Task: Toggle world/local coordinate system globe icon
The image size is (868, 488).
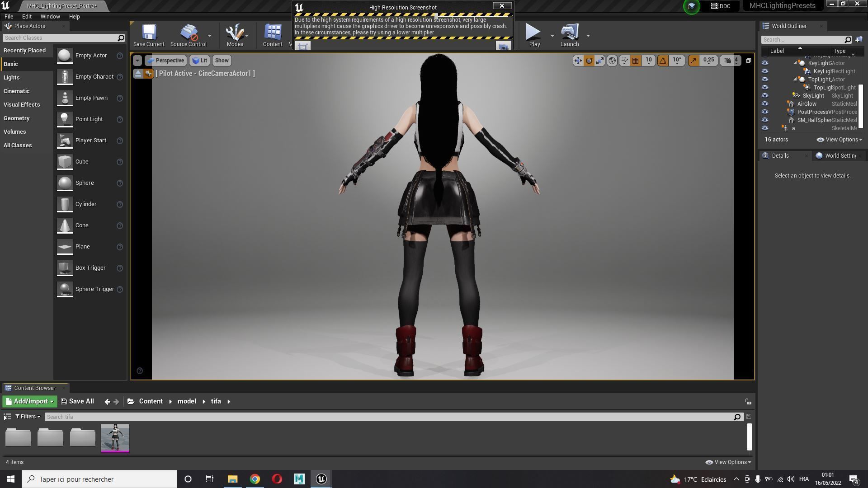Action: [x=612, y=61]
